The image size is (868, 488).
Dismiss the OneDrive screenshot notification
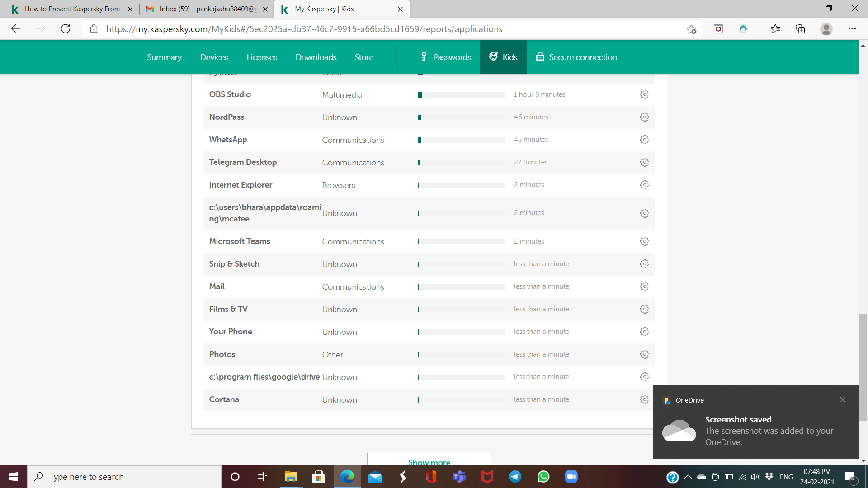(x=843, y=400)
